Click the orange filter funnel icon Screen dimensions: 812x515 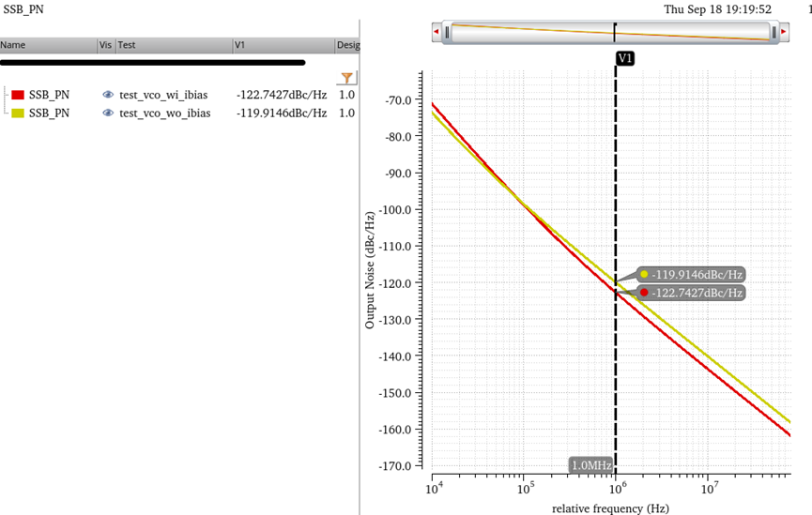tap(347, 79)
